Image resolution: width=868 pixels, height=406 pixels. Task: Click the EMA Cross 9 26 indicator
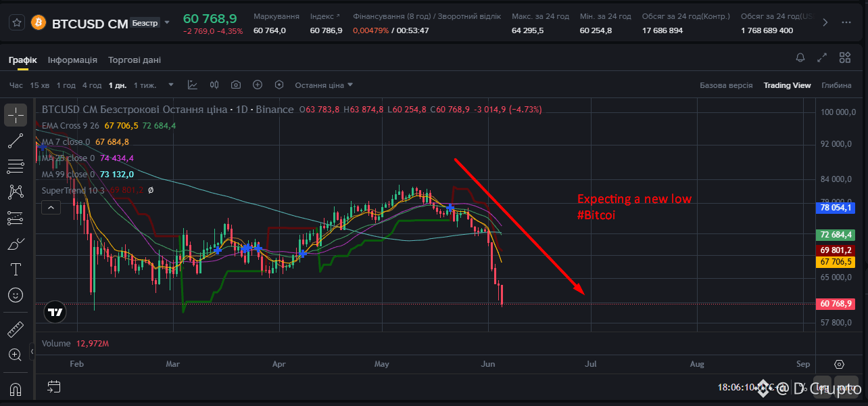pos(70,126)
